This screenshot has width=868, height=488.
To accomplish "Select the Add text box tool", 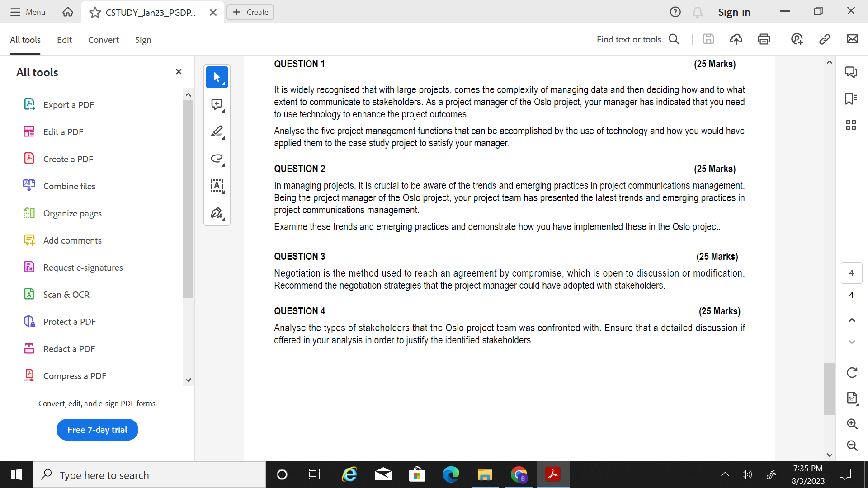I will (x=217, y=186).
